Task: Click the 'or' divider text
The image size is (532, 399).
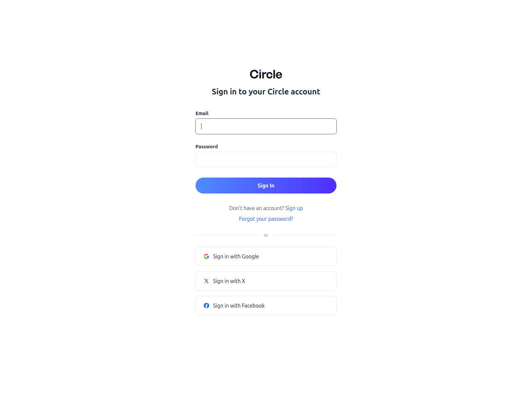Action: [266, 235]
